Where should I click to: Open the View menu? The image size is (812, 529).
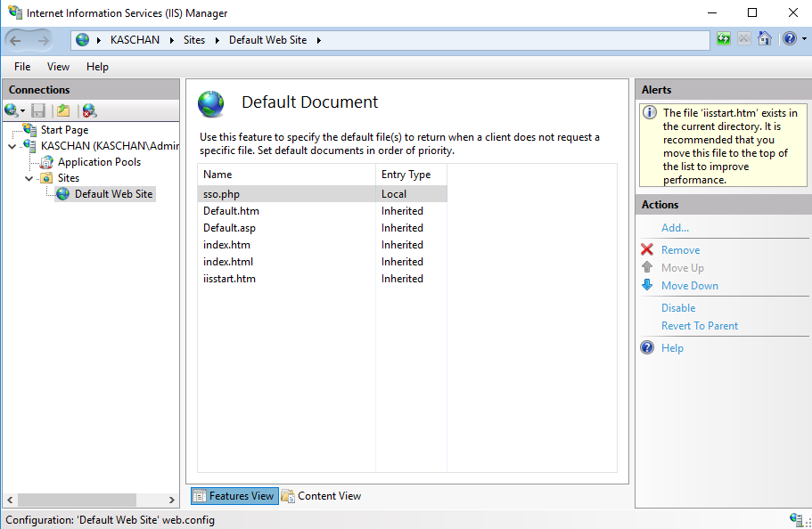coord(58,67)
